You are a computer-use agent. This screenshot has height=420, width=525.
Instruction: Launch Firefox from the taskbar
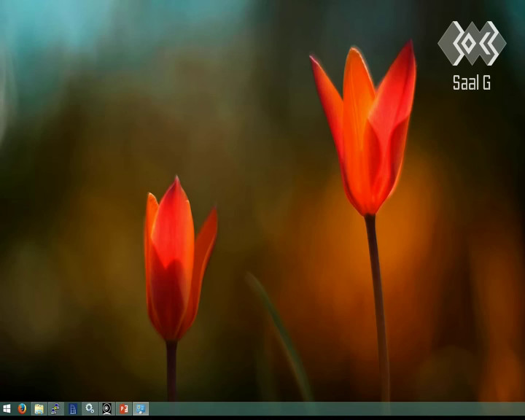[x=22, y=408]
